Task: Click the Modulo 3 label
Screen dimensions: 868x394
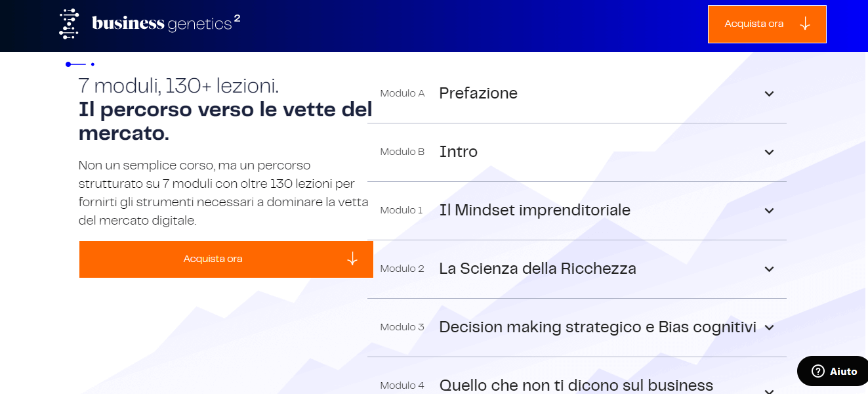Action: (402, 327)
